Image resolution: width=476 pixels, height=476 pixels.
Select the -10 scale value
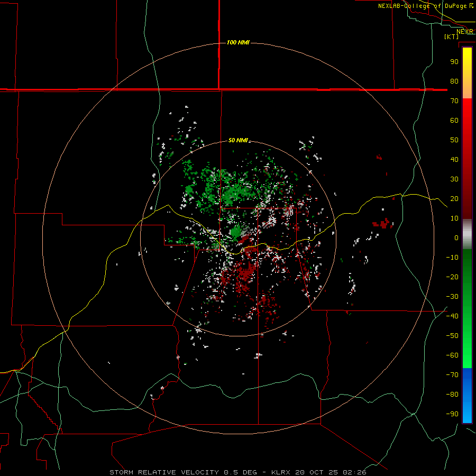click(x=452, y=258)
